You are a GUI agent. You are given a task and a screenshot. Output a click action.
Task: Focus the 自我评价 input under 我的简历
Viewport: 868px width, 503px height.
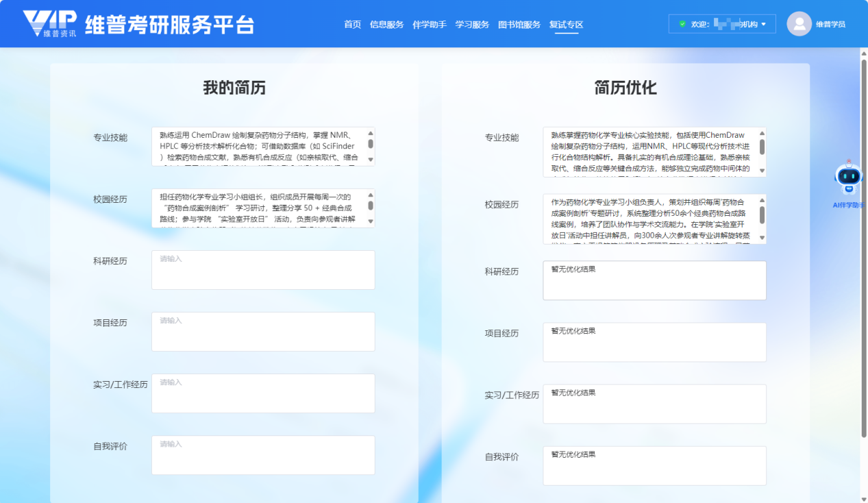tap(263, 455)
